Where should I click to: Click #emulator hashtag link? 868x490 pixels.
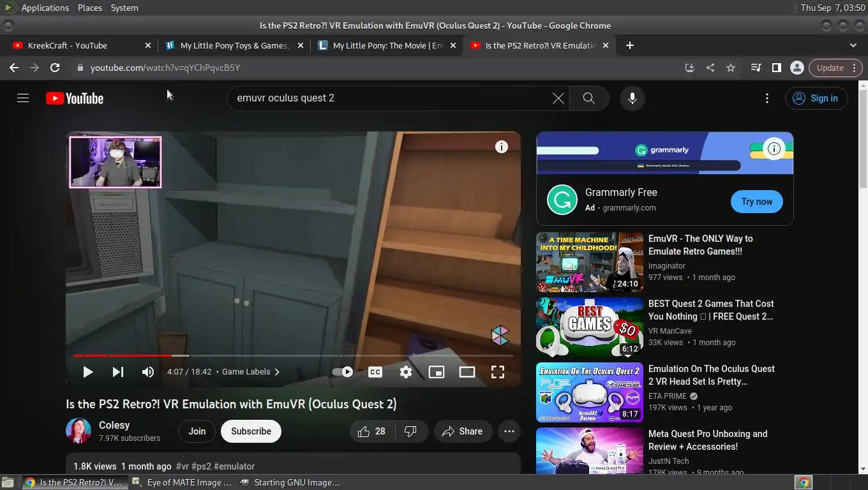(234, 466)
